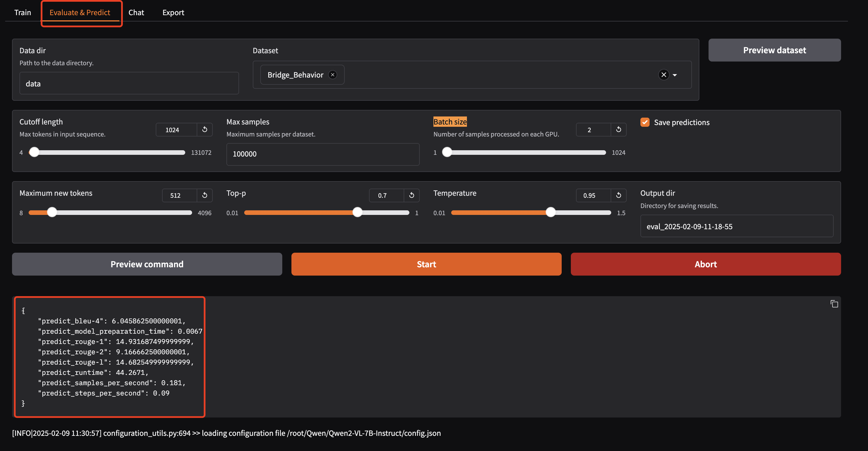
Task: Toggle the Save predictions checkbox
Action: [645, 122]
